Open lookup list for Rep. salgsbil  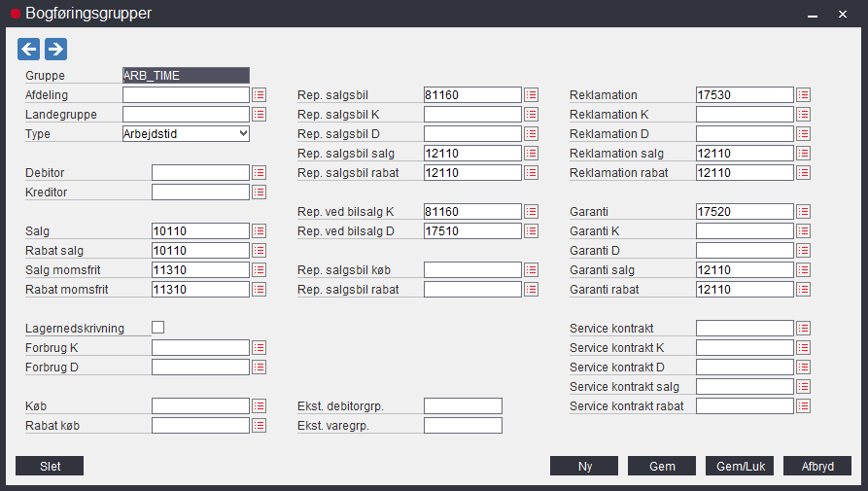pyautogui.click(x=532, y=95)
